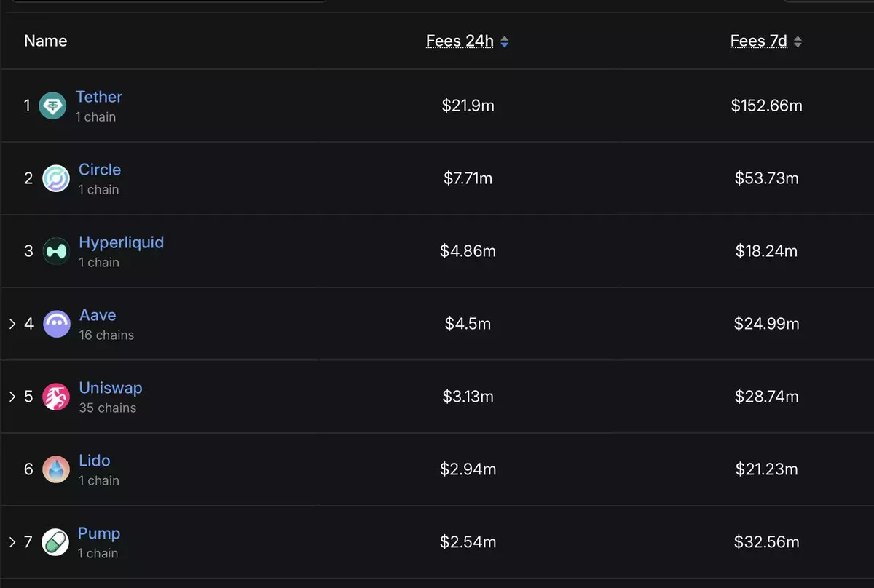This screenshot has width=874, height=588.
Task: Click the Fees 7d column header
Action: click(758, 41)
